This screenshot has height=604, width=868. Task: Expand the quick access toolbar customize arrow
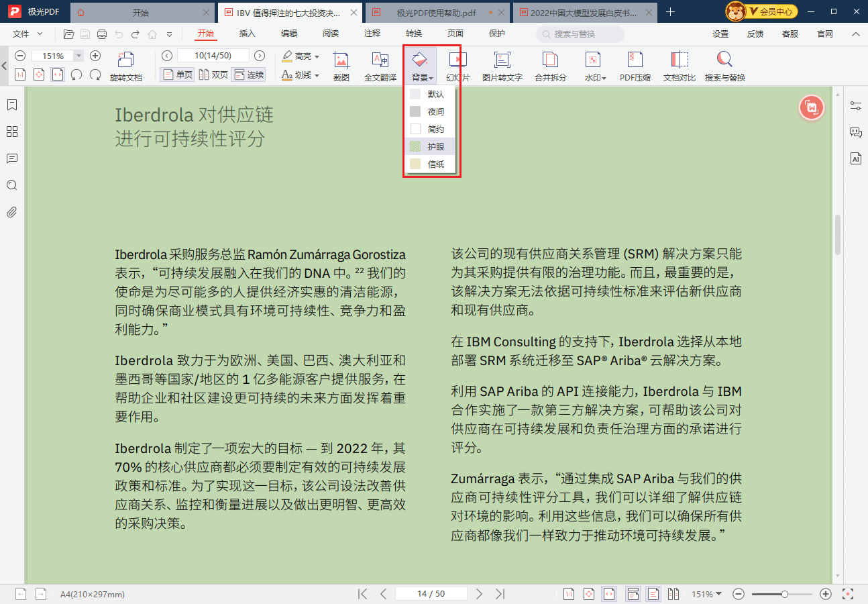[x=169, y=34]
